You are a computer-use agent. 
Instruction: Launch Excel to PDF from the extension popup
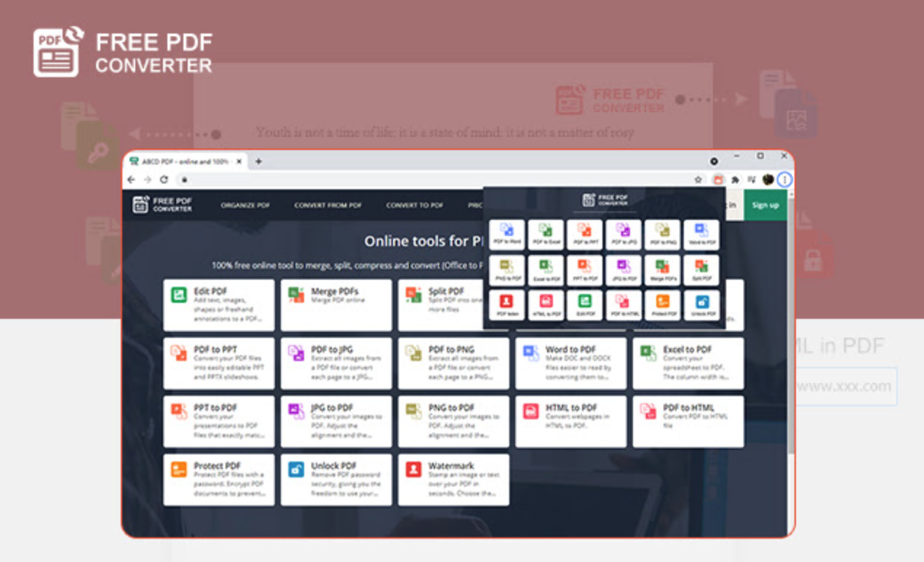(x=546, y=269)
